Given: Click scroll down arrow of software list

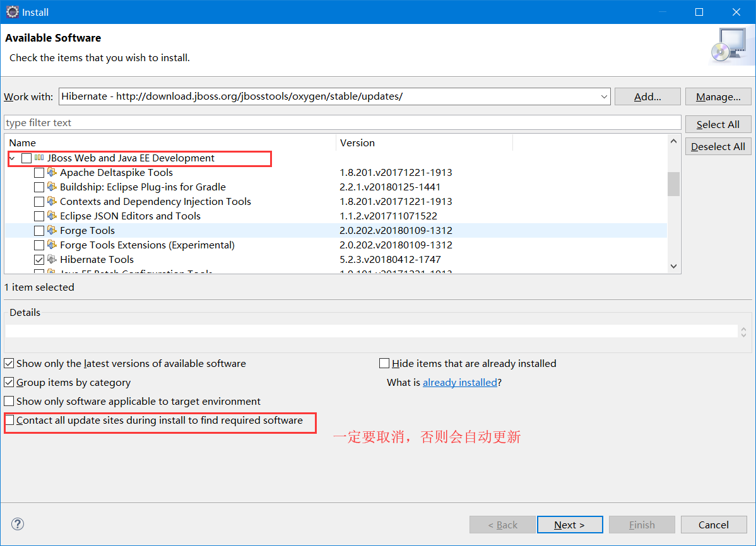Looking at the screenshot, I should click(673, 266).
